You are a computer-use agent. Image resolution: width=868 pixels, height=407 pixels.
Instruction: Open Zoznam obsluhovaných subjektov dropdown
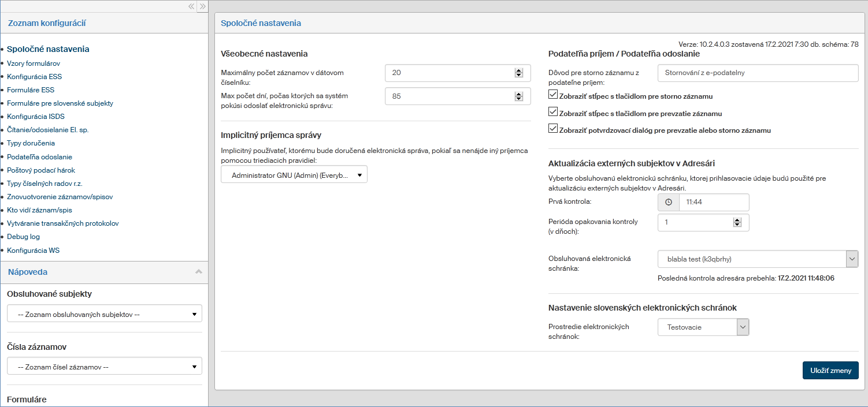coord(105,314)
